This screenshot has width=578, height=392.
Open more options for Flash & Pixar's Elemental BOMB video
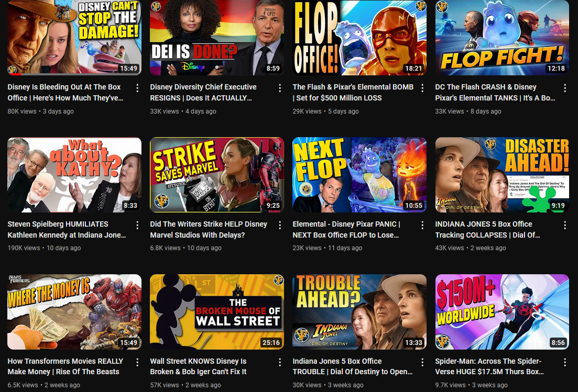point(422,88)
